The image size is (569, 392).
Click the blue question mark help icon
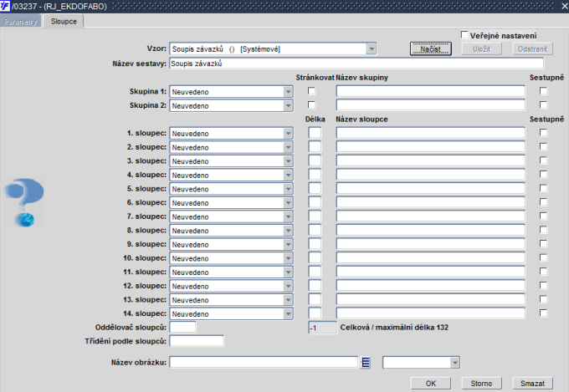pyautogui.click(x=24, y=203)
